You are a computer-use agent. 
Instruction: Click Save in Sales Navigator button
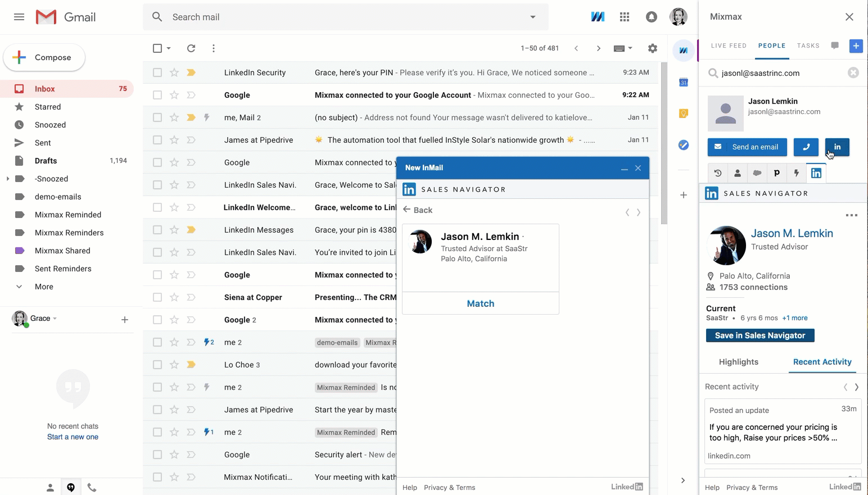[x=759, y=335]
